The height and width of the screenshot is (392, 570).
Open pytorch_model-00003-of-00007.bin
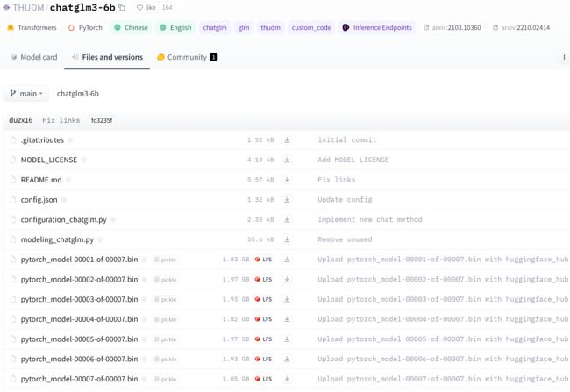[79, 299]
